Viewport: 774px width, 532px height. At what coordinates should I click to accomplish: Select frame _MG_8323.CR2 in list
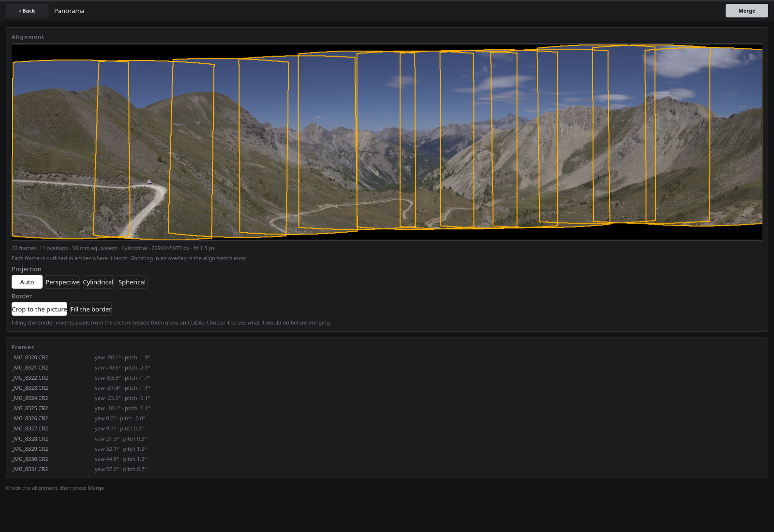pyautogui.click(x=387, y=388)
